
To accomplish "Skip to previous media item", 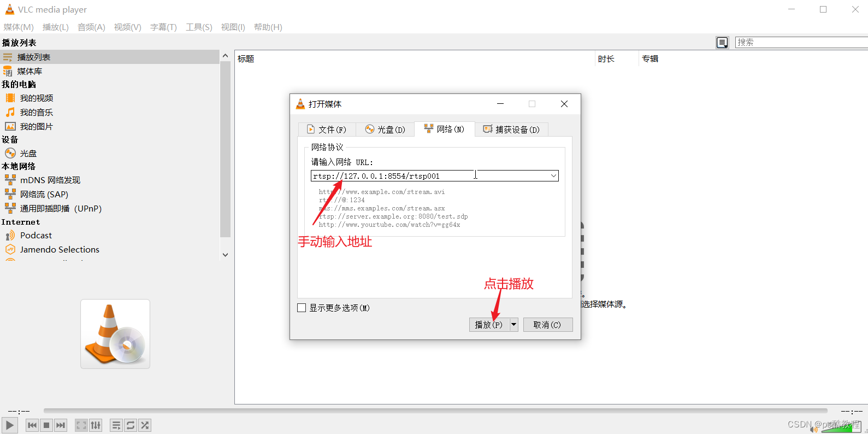I will click(32, 425).
